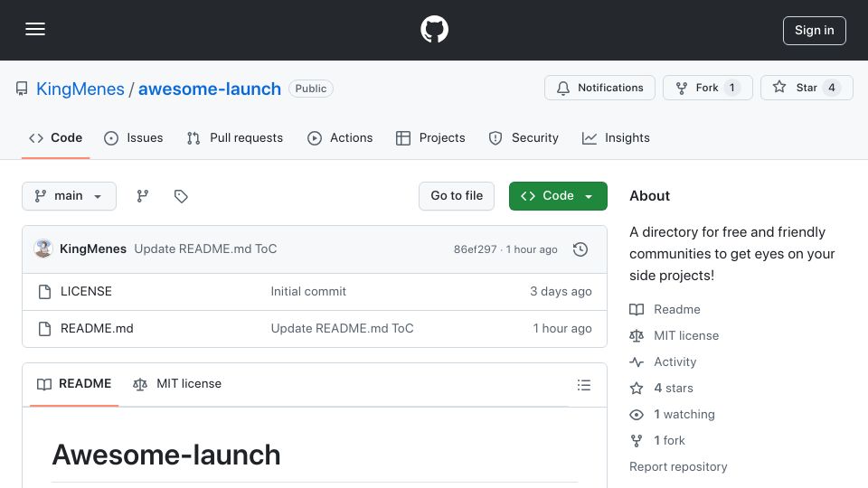Open the README.md file

pyautogui.click(x=97, y=329)
